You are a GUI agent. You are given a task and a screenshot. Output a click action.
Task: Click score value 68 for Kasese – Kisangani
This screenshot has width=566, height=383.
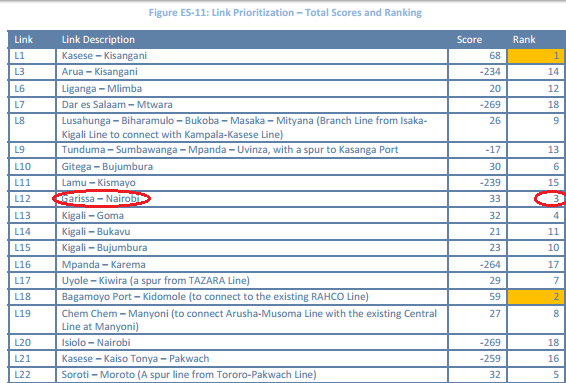(495, 56)
